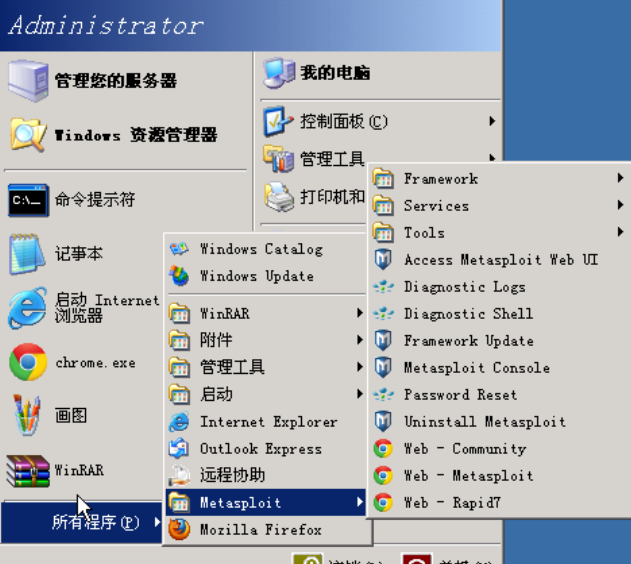Select the Metasploit programs menu entry
Image resolution: width=631 pixels, height=564 pixels.
click(266, 502)
